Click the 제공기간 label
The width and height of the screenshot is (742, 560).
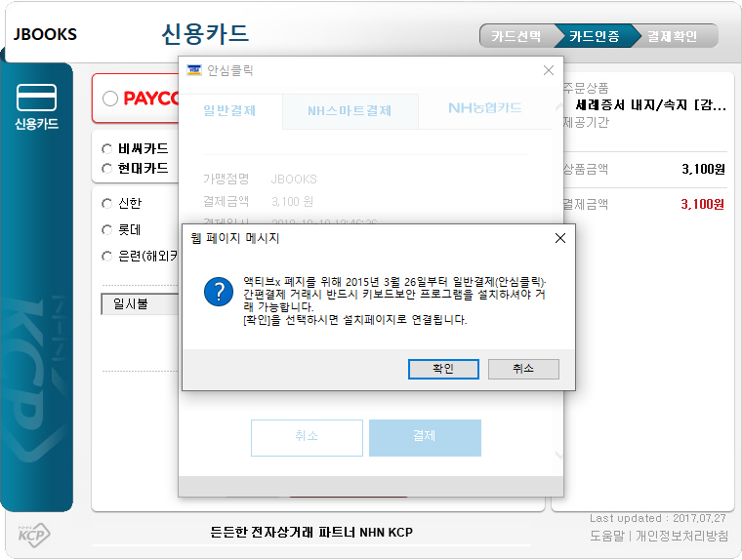[586, 123]
